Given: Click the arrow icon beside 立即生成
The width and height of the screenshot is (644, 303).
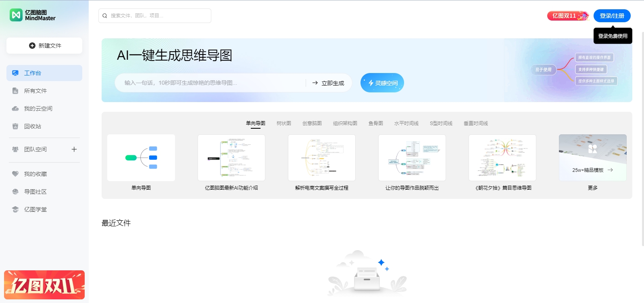Looking at the screenshot, I should pyautogui.click(x=315, y=83).
